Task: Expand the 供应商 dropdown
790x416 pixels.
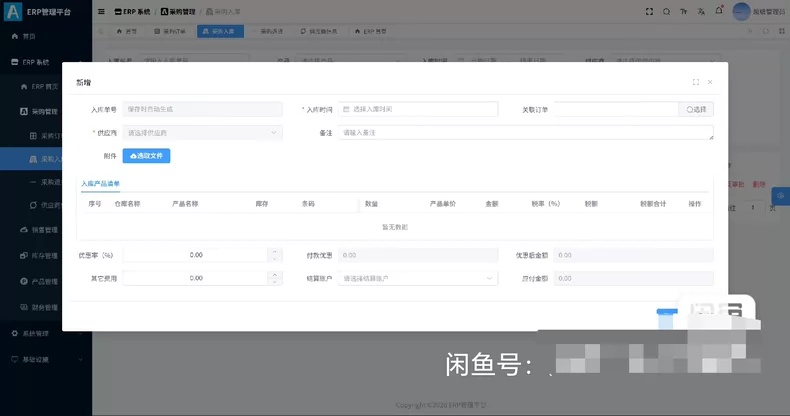Action: pyautogui.click(x=203, y=133)
